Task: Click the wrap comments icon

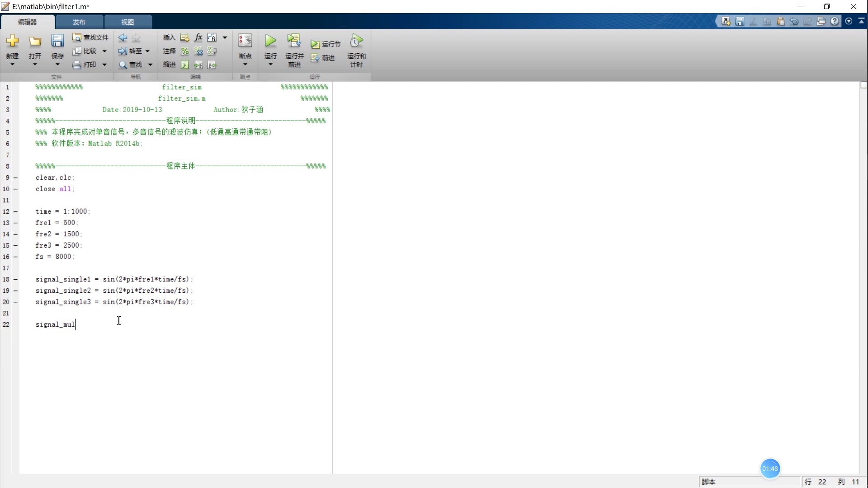Action: click(212, 51)
